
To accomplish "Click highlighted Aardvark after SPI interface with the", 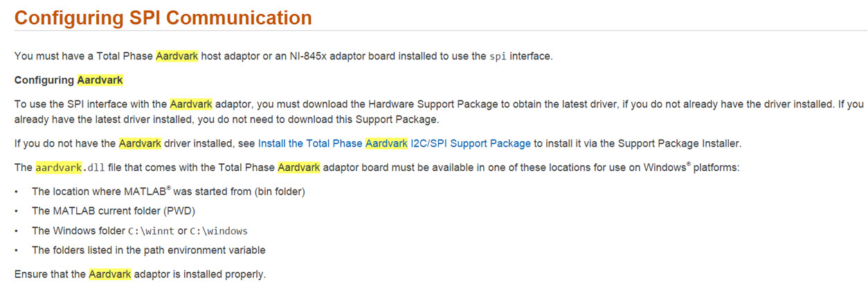I will coord(191,104).
